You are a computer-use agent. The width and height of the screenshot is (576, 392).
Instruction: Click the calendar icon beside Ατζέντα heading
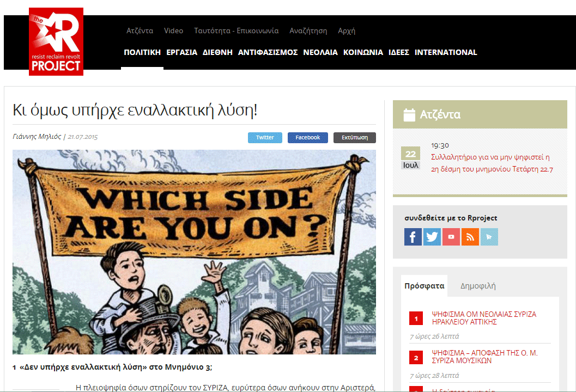[409, 114]
